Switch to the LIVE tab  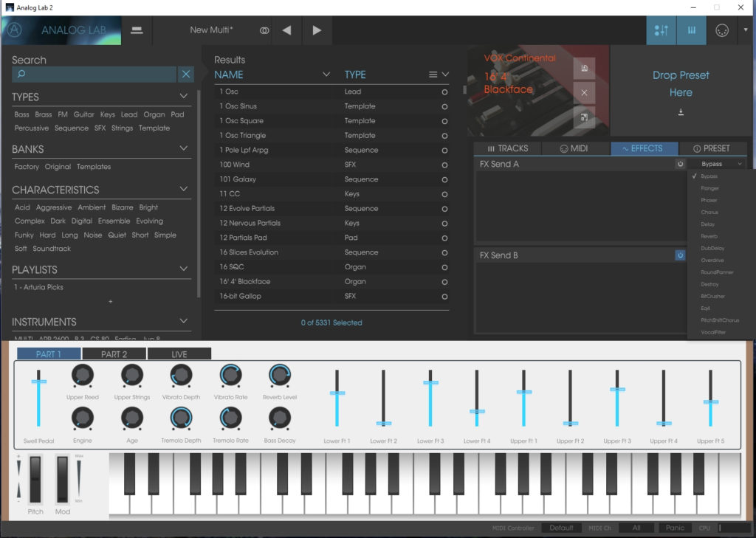(x=179, y=354)
